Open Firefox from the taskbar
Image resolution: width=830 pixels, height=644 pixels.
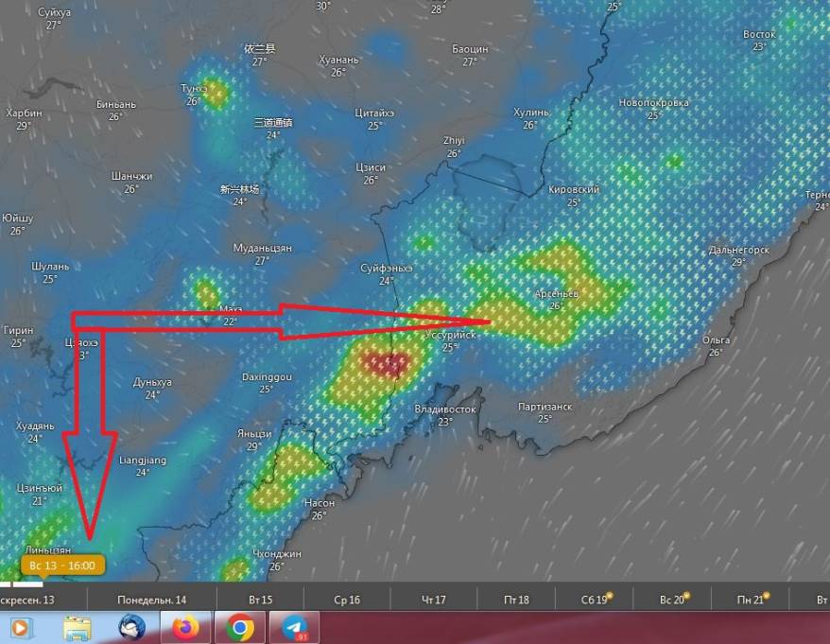[186, 627]
